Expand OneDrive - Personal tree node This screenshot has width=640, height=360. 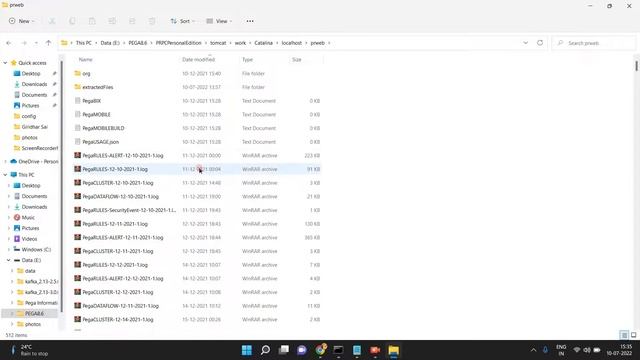coord(5,162)
